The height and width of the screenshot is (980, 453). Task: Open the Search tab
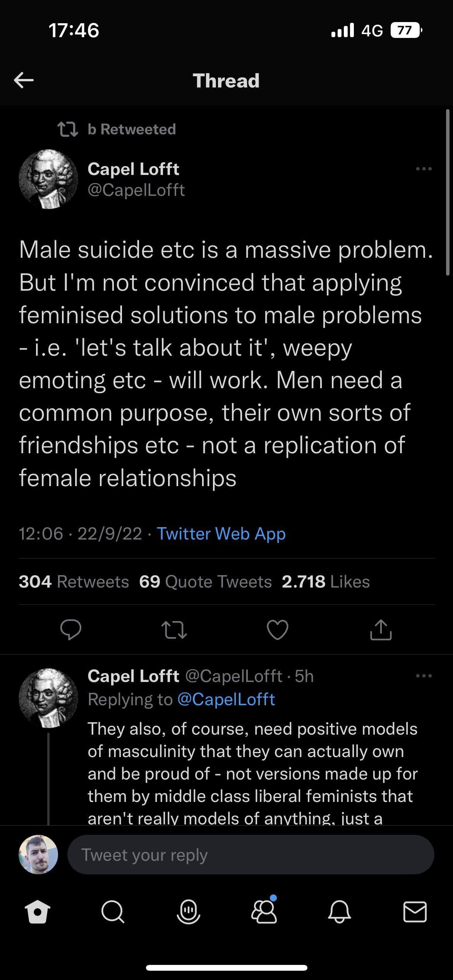point(113,912)
